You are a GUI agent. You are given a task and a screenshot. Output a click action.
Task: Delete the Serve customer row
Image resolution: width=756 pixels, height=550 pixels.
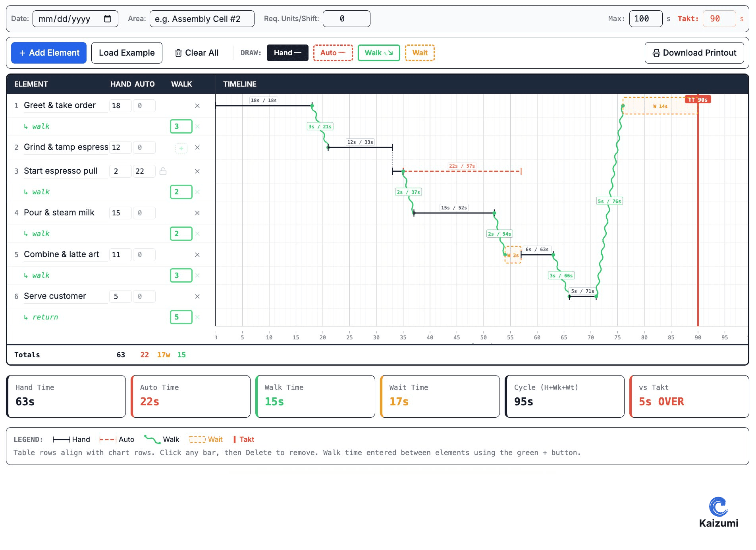point(197,296)
